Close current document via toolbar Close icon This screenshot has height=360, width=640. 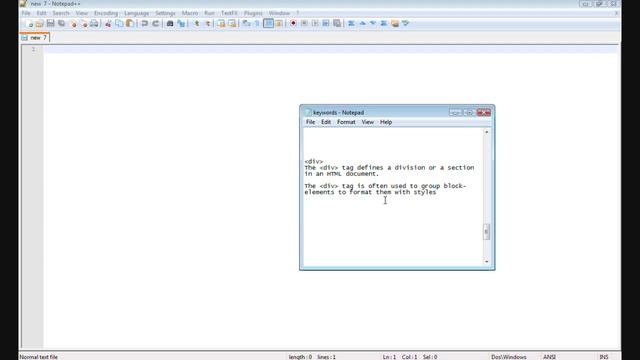pyautogui.click(x=73, y=24)
